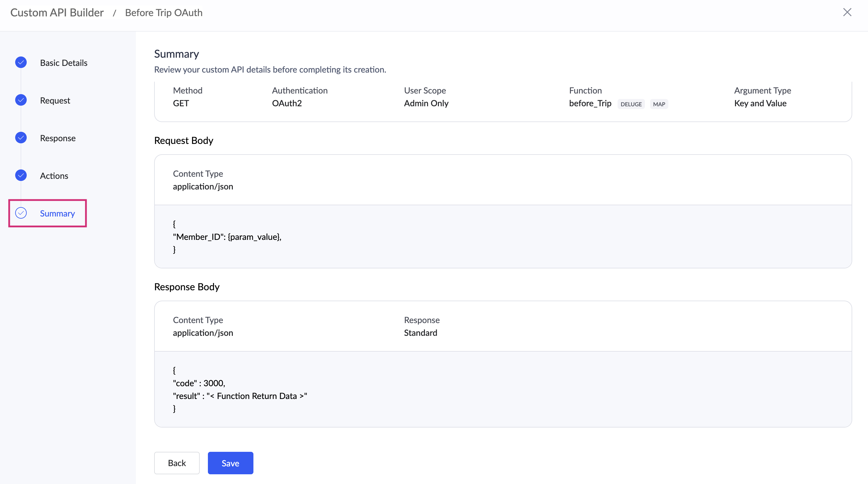The image size is (868, 484).
Task: Select the Summary step label
Action: coord(57,214)
